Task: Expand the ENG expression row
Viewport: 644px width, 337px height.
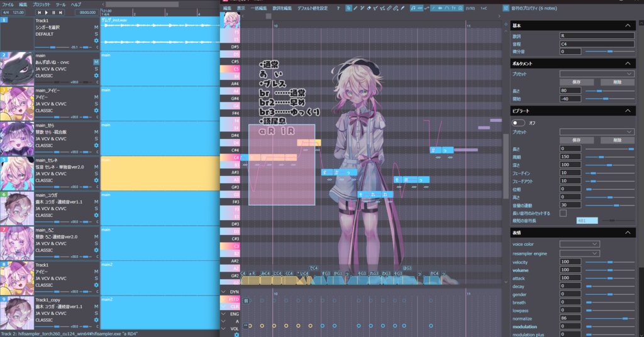Action: click(x=223, y=314)
